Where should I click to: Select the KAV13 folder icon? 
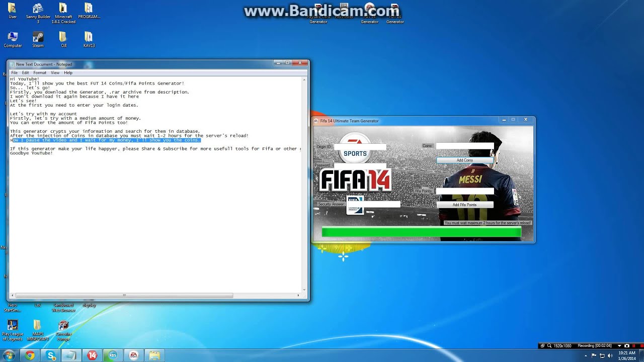tap(89, 40)
